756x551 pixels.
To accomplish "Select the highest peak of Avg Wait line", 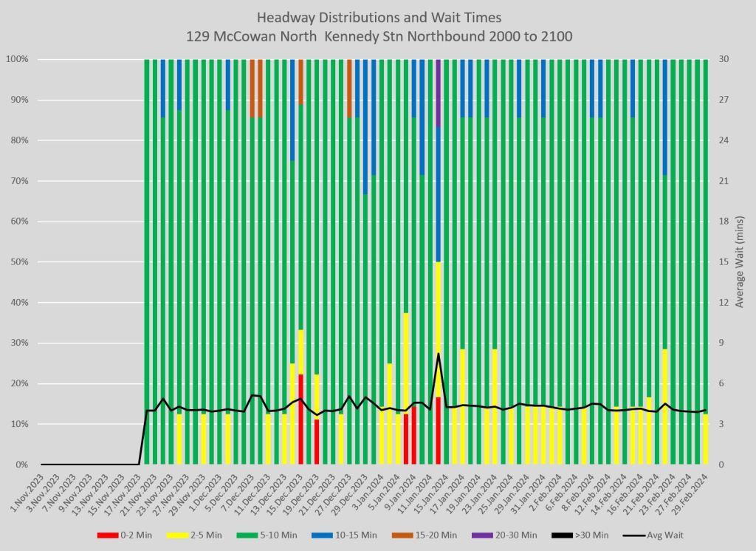I will pyautogui.click(x=439, y=354).
